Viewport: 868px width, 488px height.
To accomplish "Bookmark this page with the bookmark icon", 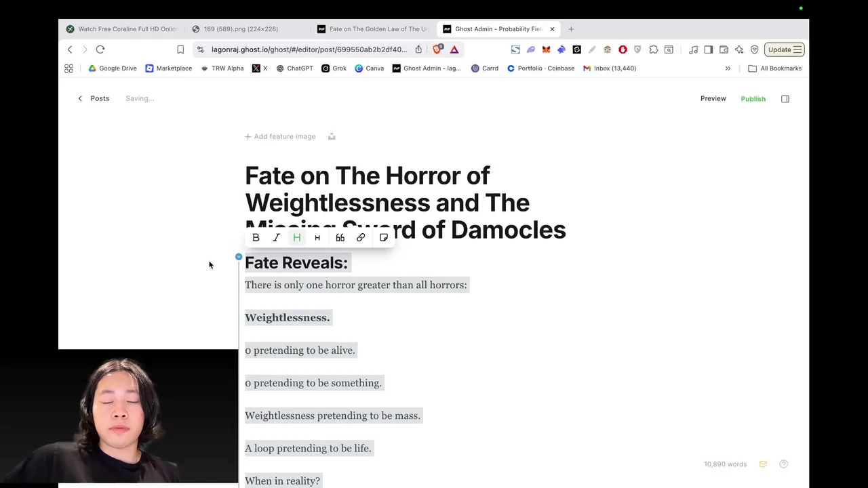I will pyautogui.click(x=180, y=49).
